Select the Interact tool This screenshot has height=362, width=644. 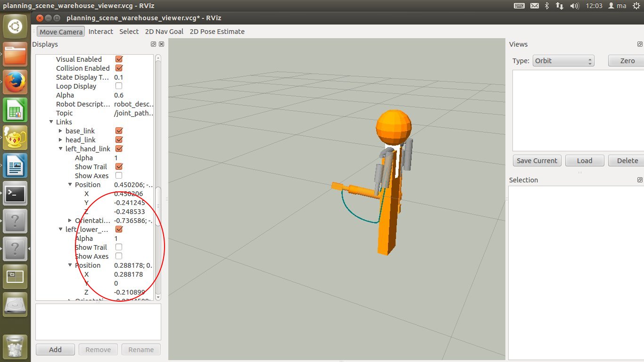(x=101, y=32)
